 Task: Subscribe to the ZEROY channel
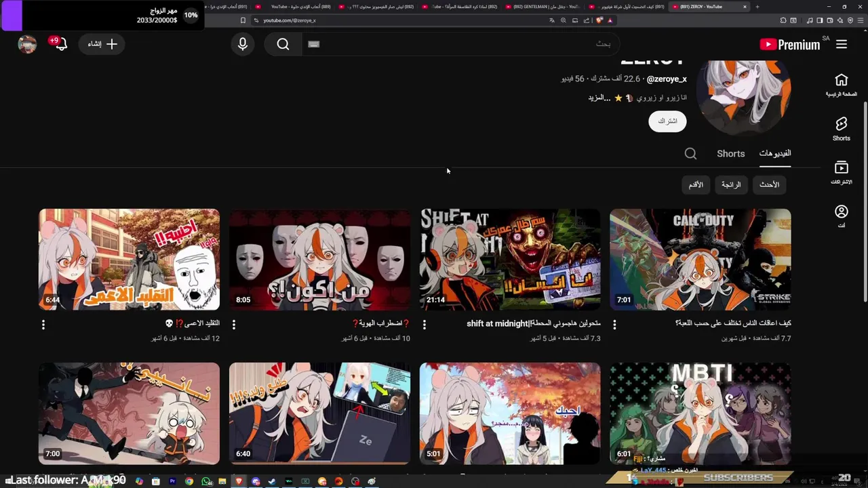667,121
